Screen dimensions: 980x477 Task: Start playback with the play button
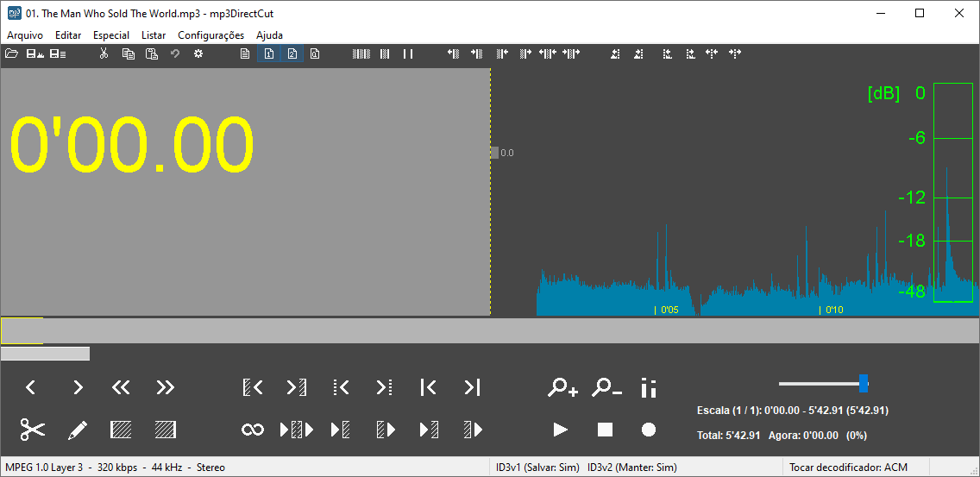click(x=561, y=430)
